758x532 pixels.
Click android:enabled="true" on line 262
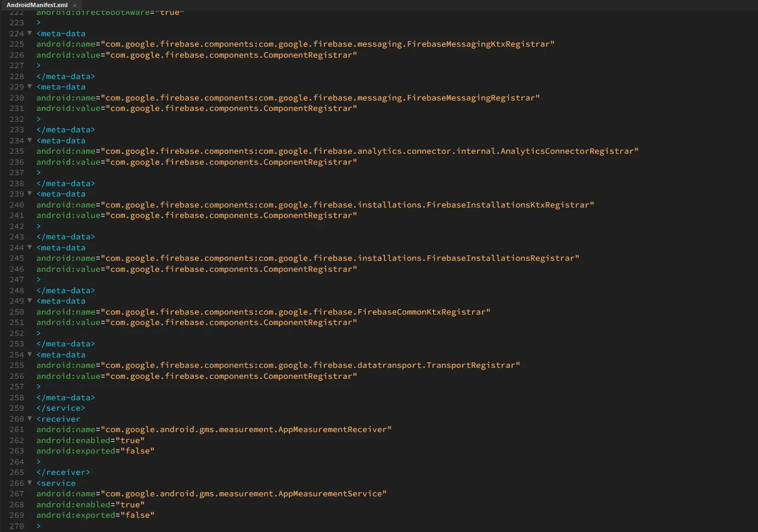(91, 440)
